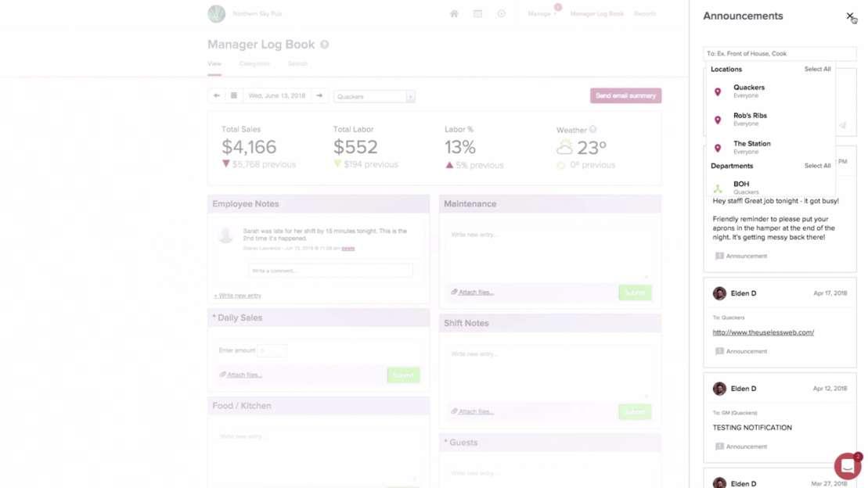Screen dimensions: 868x488
Task: Click the Manager Log Book help icon
Action: tap(324, 45)
